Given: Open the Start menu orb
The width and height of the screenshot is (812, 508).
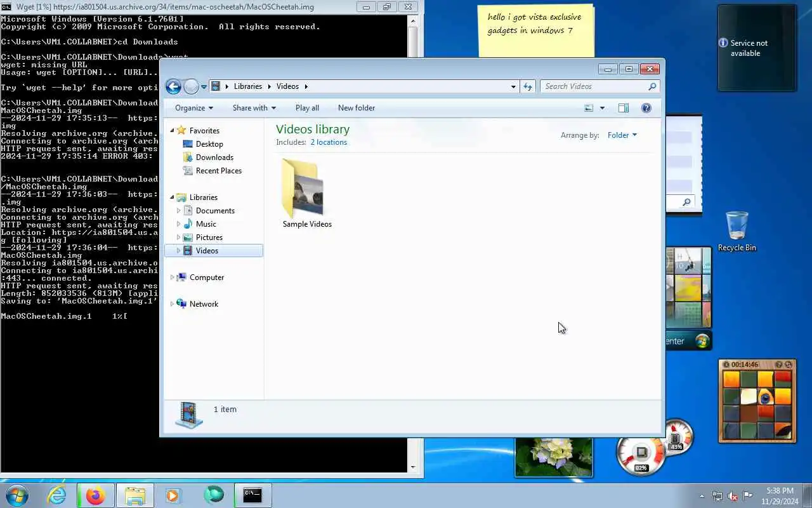Looking at the screenshot, I should click(x=16, y=495).
